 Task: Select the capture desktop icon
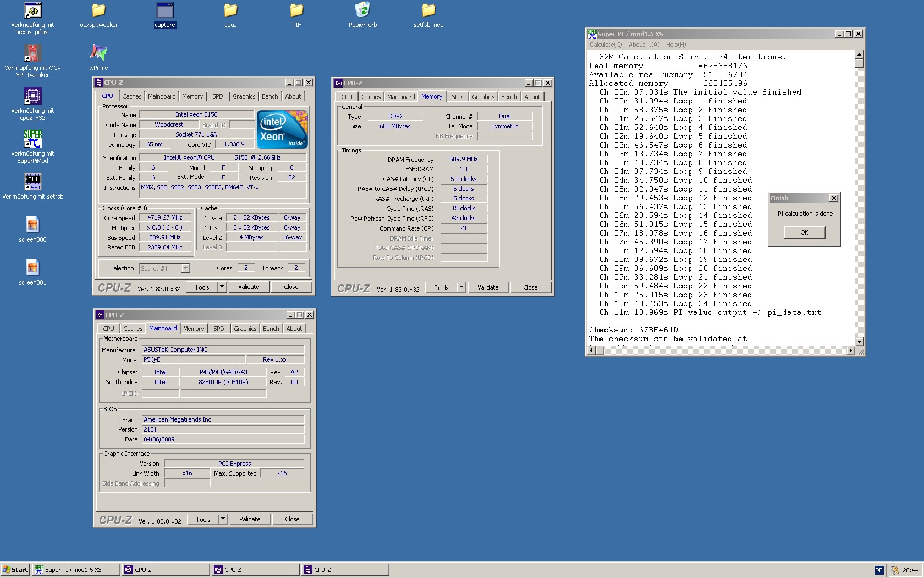point(165,10)
